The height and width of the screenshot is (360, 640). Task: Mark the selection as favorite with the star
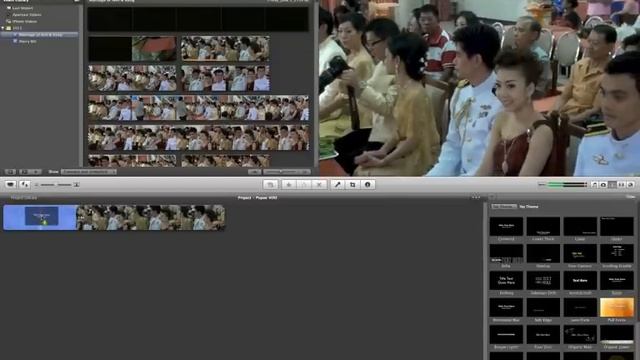[x=289, y=184]
